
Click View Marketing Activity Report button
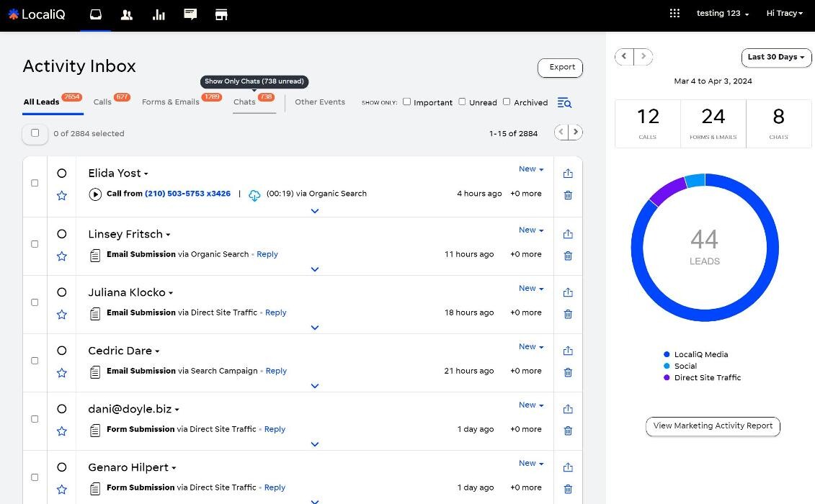point(713,426)
